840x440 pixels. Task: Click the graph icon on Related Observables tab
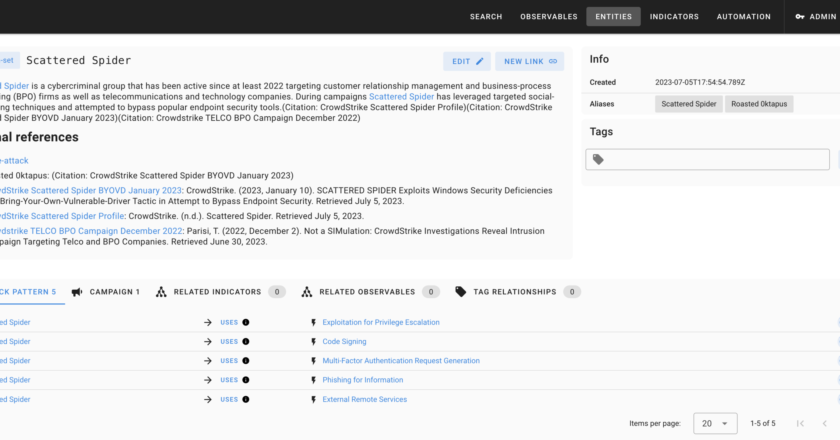(306, 292)
